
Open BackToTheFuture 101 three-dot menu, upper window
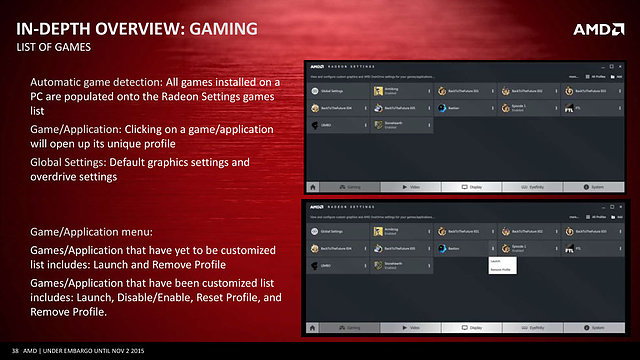493,91
